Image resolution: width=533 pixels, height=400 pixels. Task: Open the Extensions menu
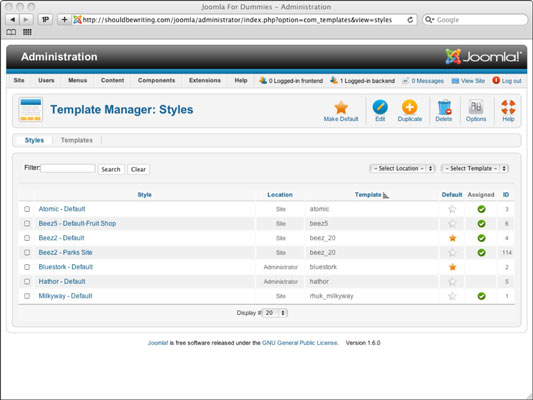click(x=205, y=81)
